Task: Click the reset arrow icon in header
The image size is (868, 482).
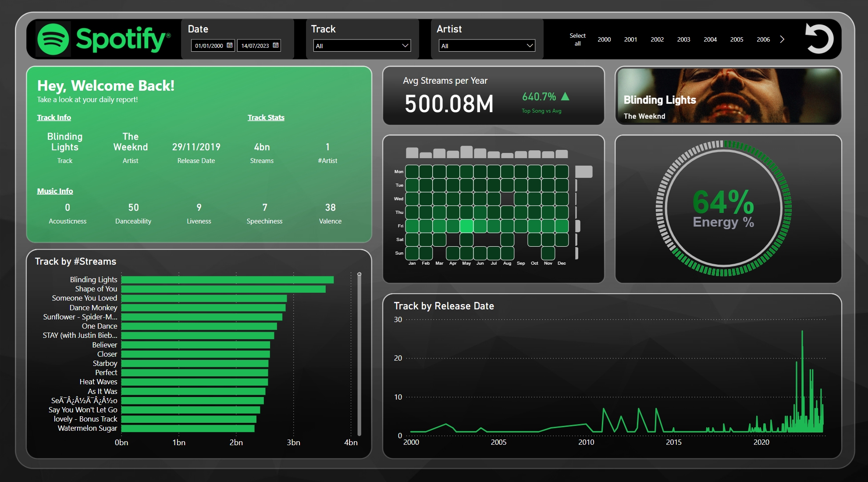Action: [x=818, y=39]
